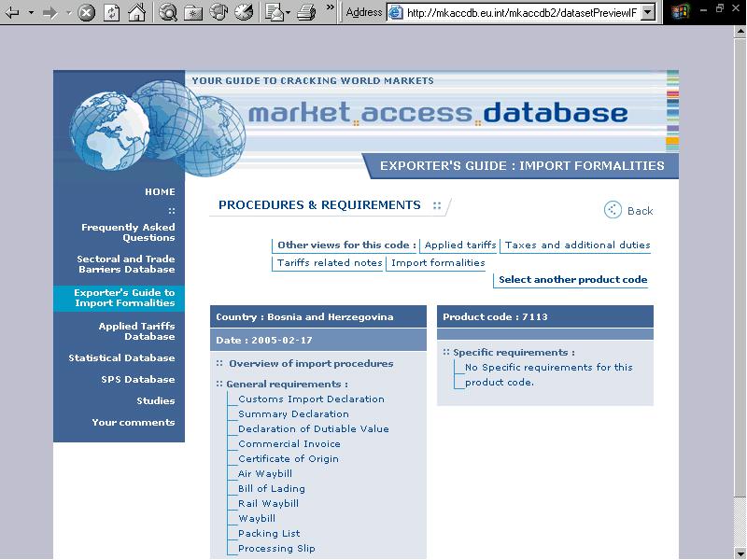Open Commercial Invoice link
Screen dimensions: 747x560
coord(289,444)
